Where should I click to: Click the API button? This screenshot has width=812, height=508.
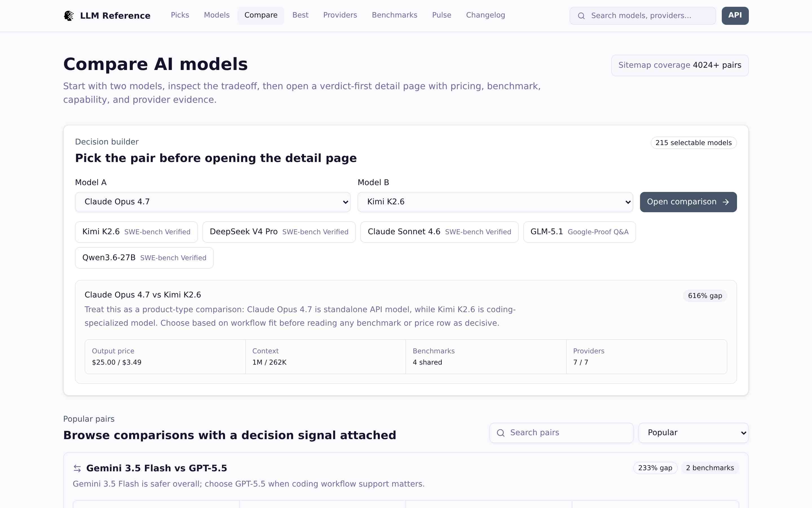click(735, 16)
